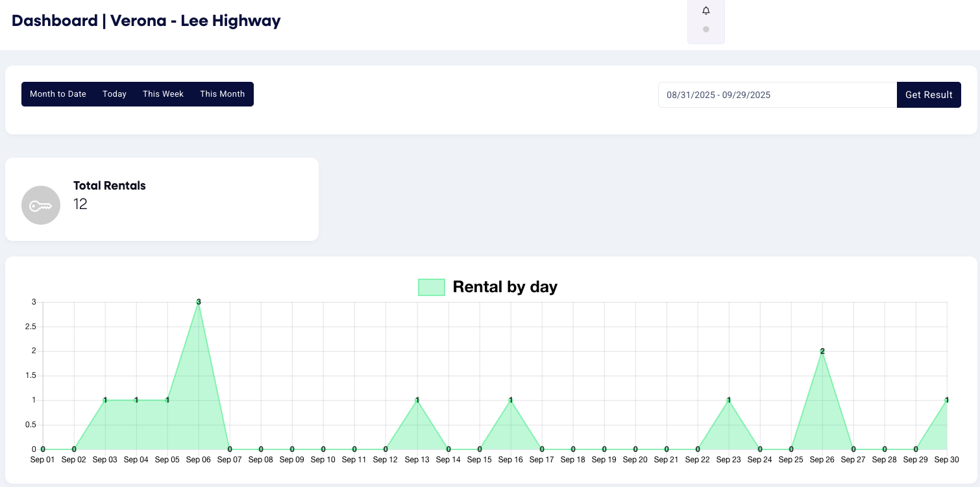Click the notification bell icon
The image size is (980, 487).
(x=706, y=11)
